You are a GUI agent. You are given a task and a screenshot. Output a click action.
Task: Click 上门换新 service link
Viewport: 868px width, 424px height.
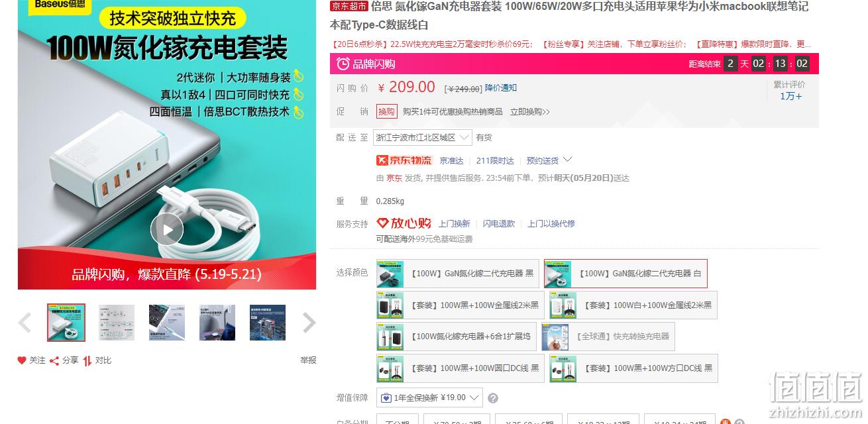pyautogui.click(x=455, y=224)
